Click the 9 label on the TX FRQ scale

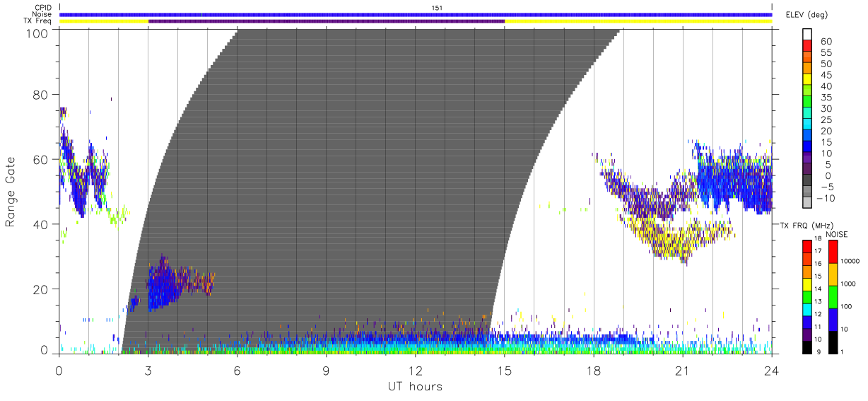[818, 351]
